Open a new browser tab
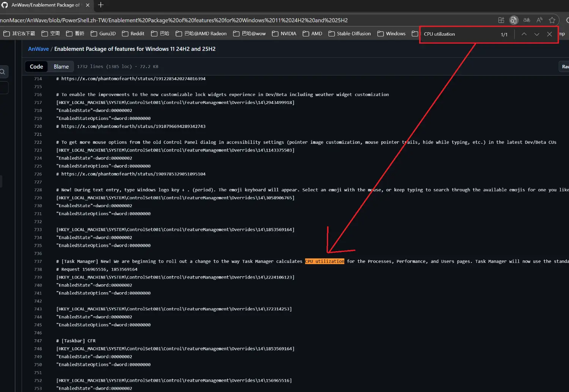The image size is (569, 392). coord(101,5)
